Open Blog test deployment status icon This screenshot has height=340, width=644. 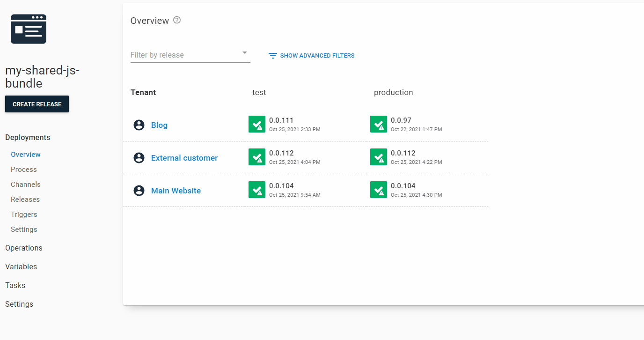pyautogui.click(x=257, y=124)
